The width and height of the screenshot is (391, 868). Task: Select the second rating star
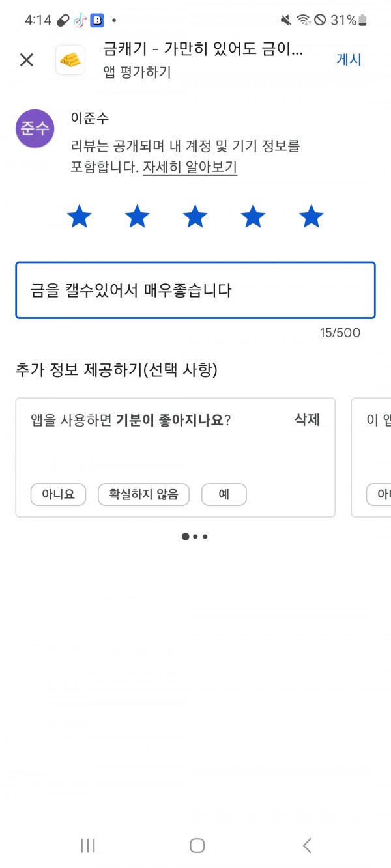pyautogui.click(x=137, y=216)
